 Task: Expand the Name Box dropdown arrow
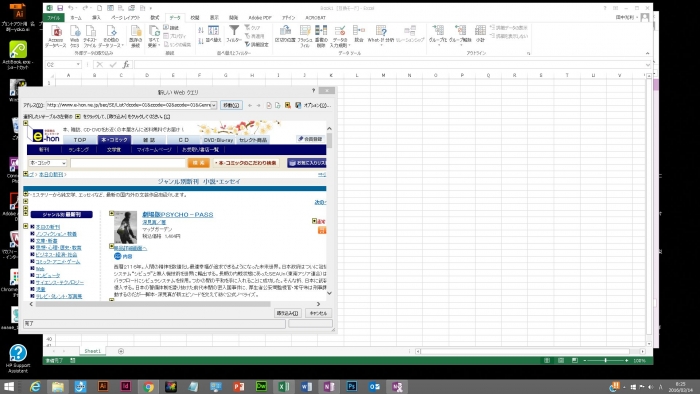pyautogui.click(x=78, y=65)
